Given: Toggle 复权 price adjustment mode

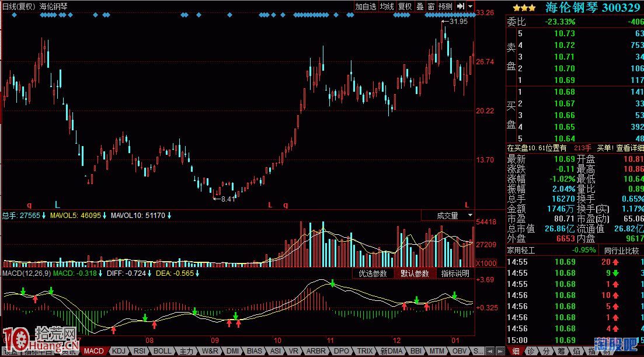Looking at the screenshot, I should tap(405, 6).
